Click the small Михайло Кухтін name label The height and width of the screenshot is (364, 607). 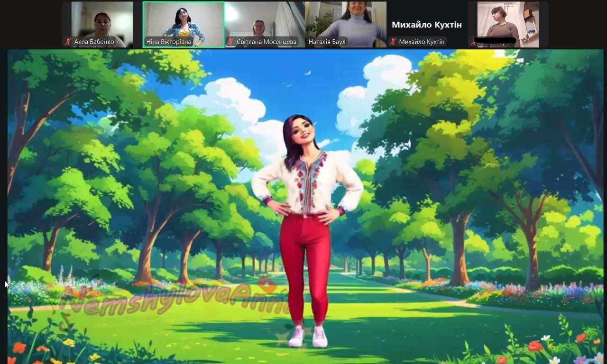tap(422, 42)
